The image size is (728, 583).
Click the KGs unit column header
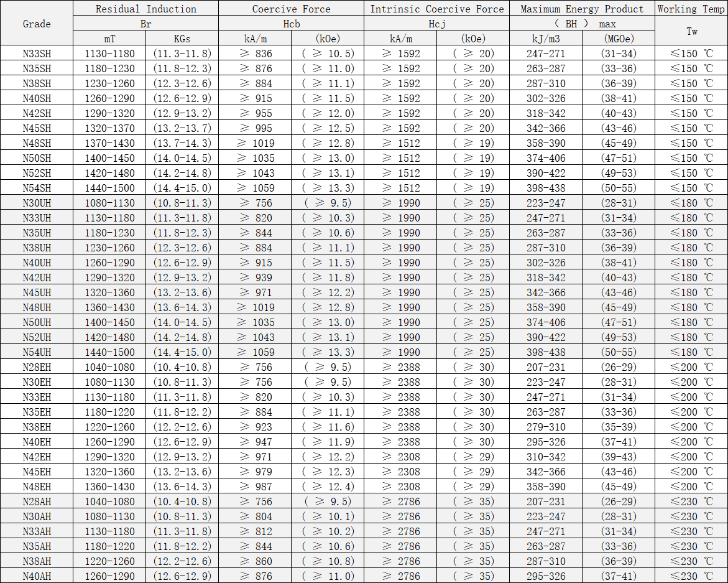click(x=182, y=39)
